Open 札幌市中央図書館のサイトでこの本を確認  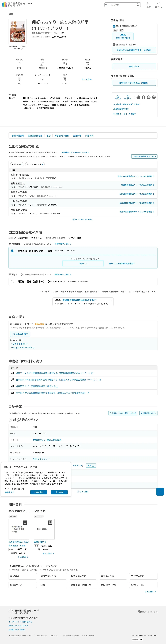click(x=136, y=176)
